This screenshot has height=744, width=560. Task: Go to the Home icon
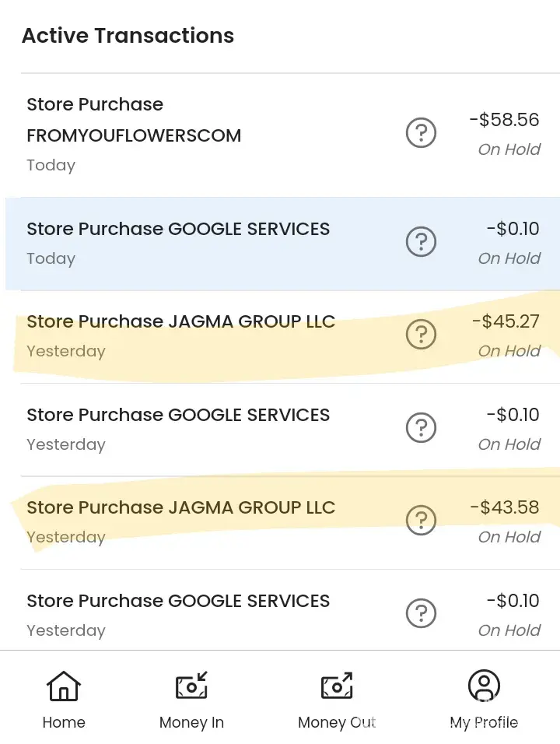(x=64, y=686)
